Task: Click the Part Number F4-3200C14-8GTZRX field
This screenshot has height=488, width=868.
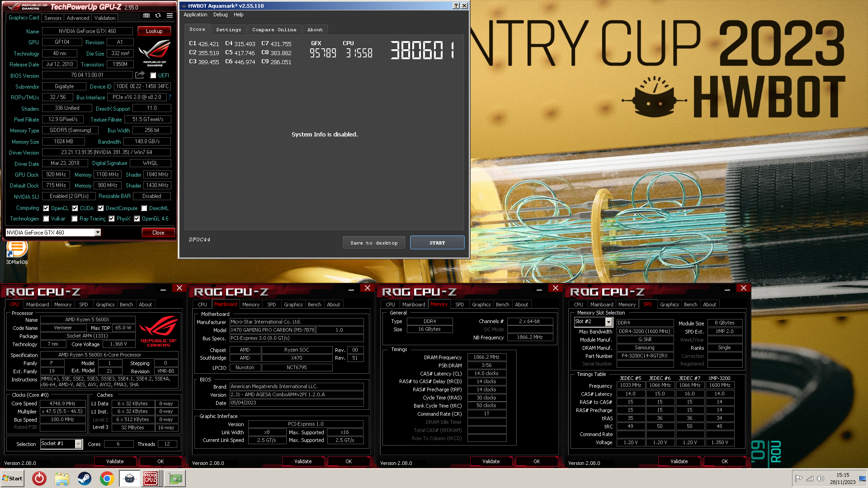Action: coord(644,356)
